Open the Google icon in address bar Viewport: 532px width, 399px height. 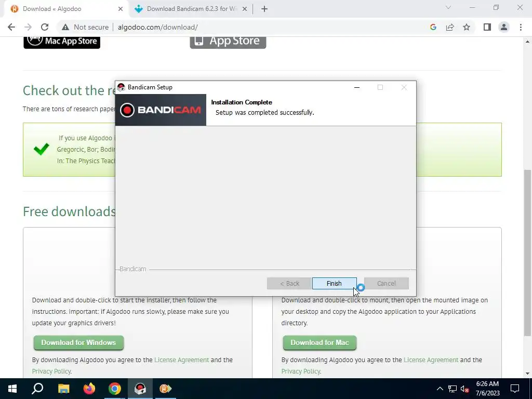point(433,27)
